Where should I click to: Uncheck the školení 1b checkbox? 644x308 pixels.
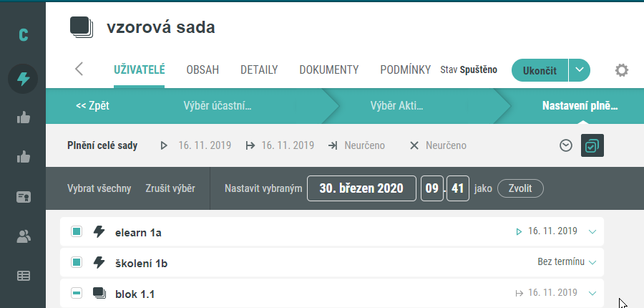pos(77,262)
